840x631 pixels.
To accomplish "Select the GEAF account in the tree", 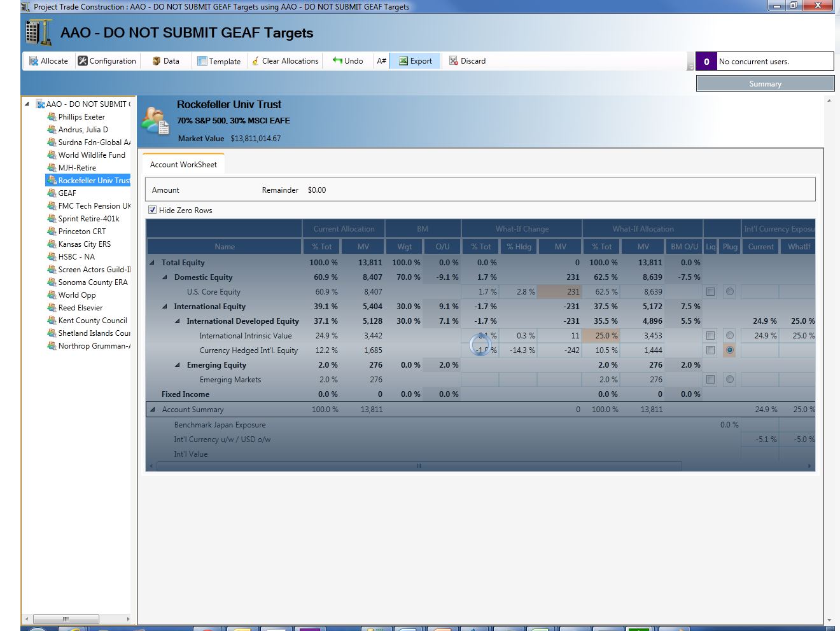I will click(x=67, y=193).
